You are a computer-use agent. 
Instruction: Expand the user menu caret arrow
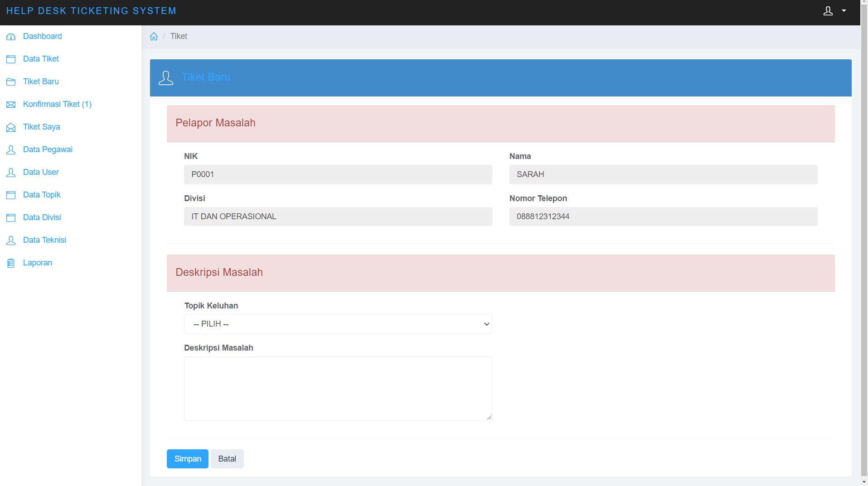point(844,11)
